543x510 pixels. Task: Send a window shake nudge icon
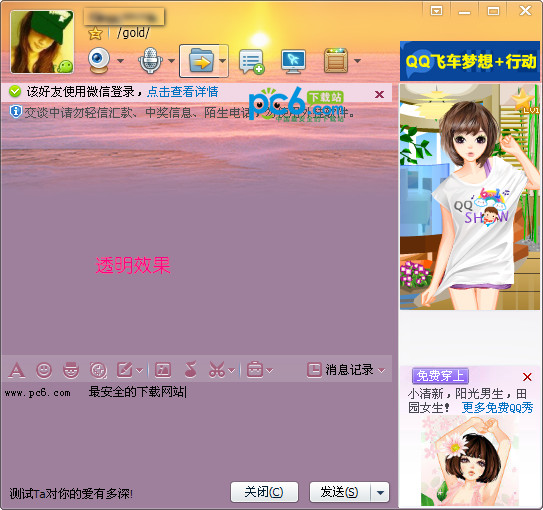pyautogui.click(x=98, y=370)
